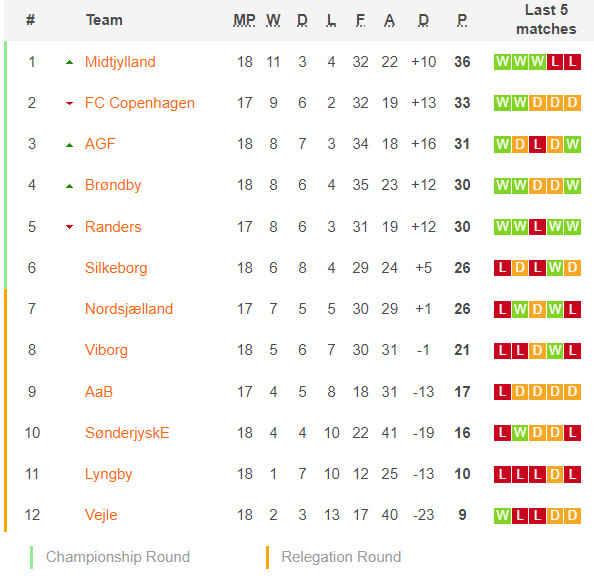Viewport: 594px width, 579px height.
Task: Click the P points column header
Action: click(462, 20)
